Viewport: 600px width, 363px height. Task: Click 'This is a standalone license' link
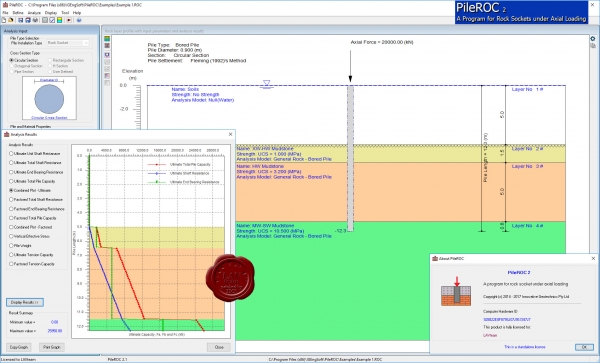[x=525, y=347]
